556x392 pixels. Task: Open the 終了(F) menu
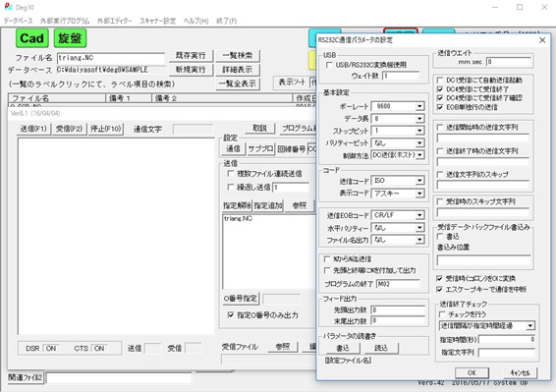point(227,21)
